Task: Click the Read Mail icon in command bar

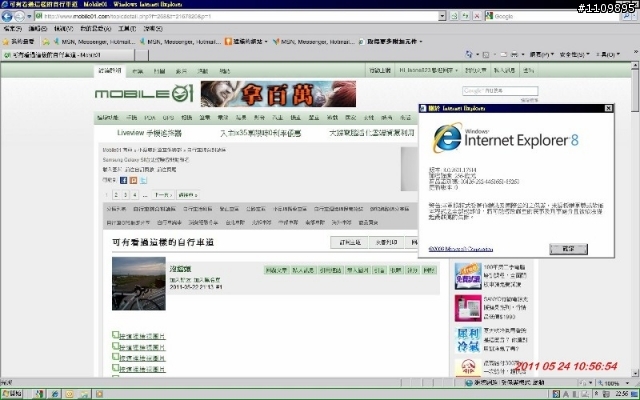Action: click(503, 54)
